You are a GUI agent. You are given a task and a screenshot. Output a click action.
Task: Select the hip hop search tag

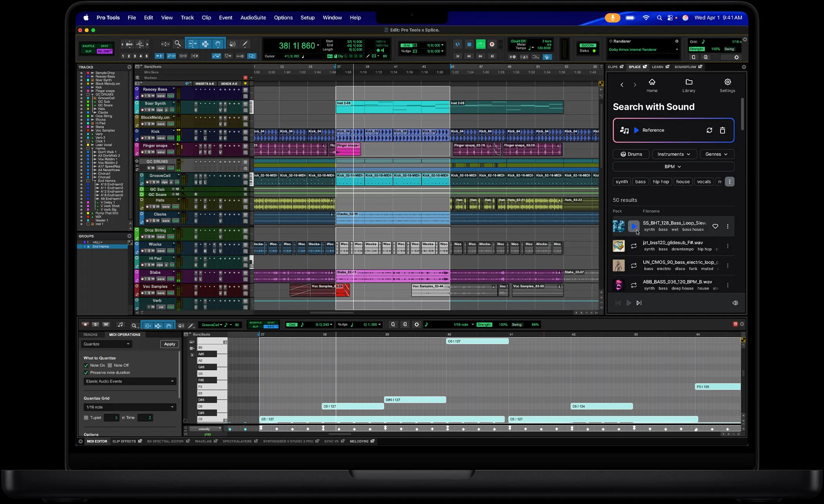661,181
